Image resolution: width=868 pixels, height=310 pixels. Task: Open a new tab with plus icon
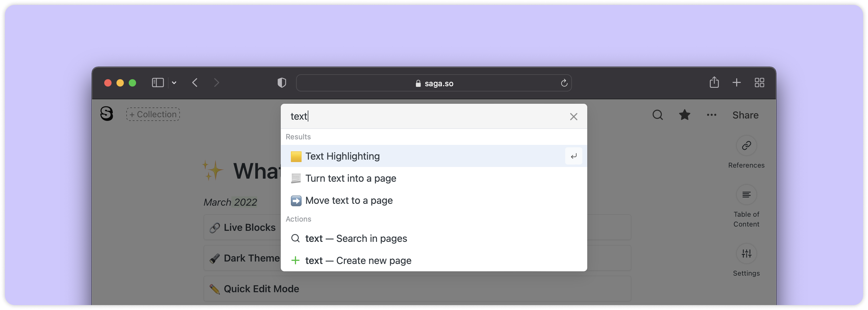tap(736, 83)
